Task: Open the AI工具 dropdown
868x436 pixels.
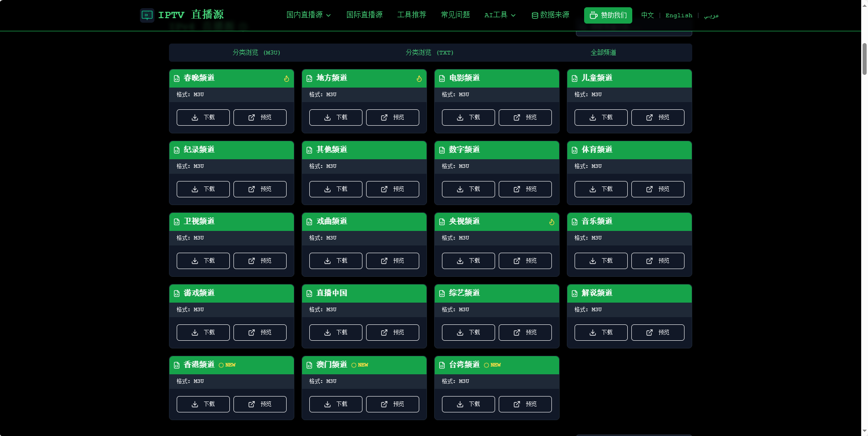Action: point(499,15)
